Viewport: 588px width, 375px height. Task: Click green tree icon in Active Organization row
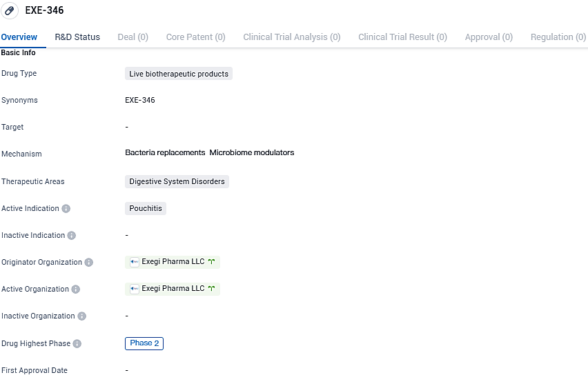[x=211, y=289]
